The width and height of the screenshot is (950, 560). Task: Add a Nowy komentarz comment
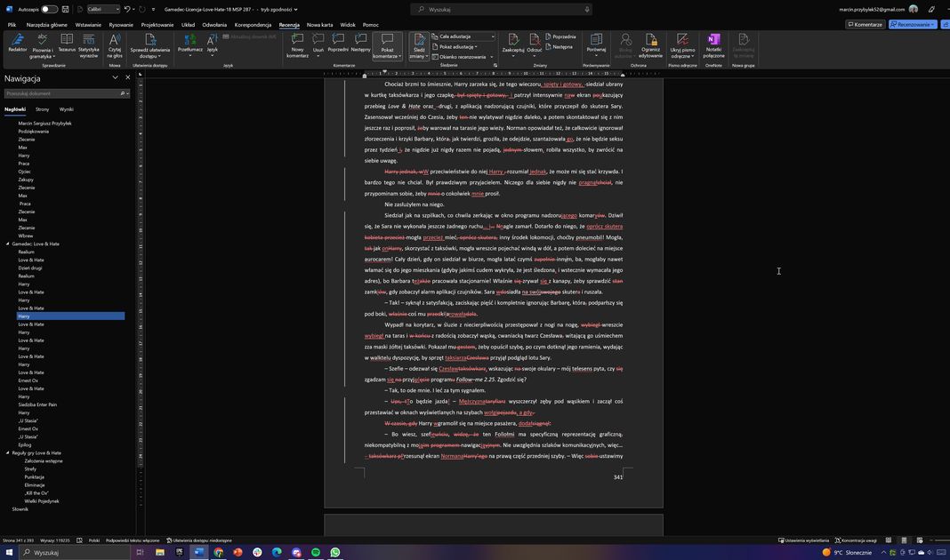pyautogui.click(x=297, y=44)
